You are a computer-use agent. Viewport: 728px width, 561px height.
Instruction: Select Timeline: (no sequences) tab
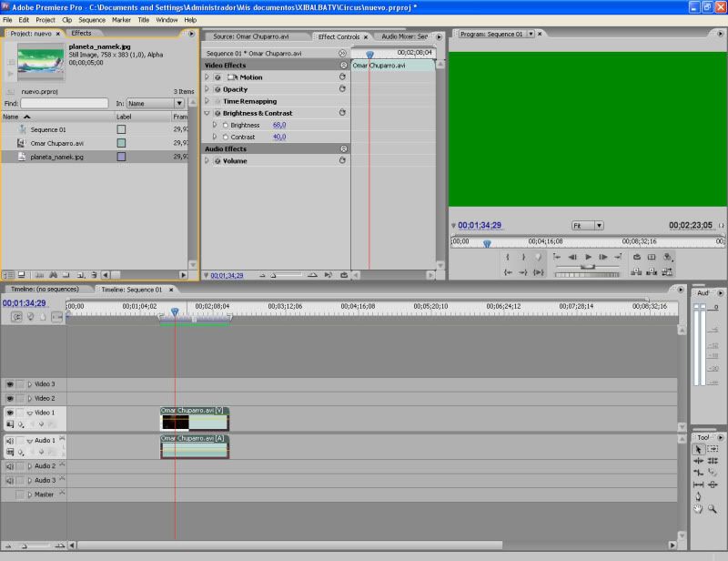tap(45, 289)
